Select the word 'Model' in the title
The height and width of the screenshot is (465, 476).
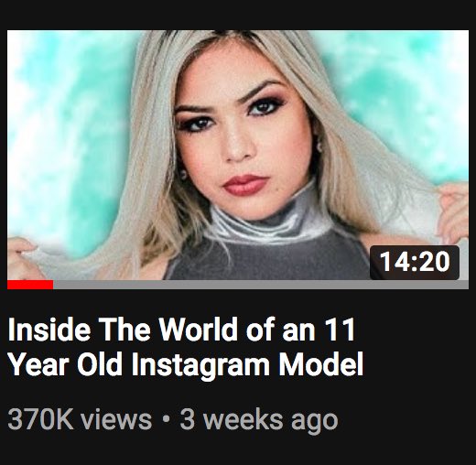321,363
